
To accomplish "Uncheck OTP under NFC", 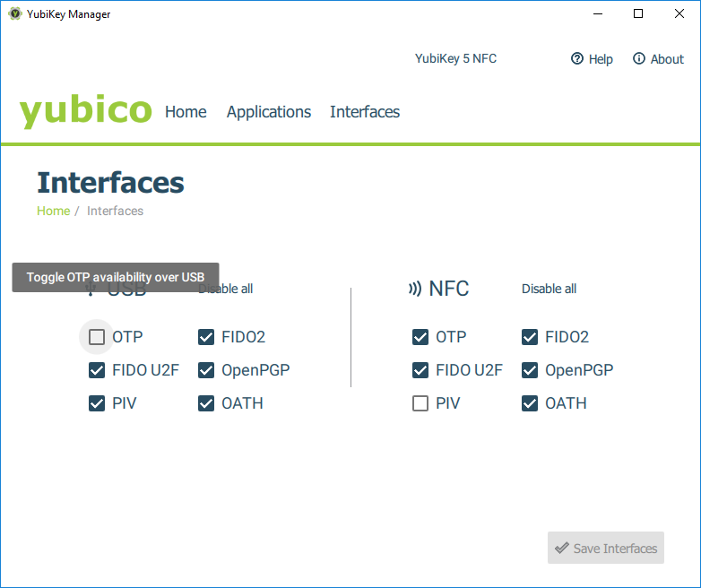I will click(x=420, y=337).
